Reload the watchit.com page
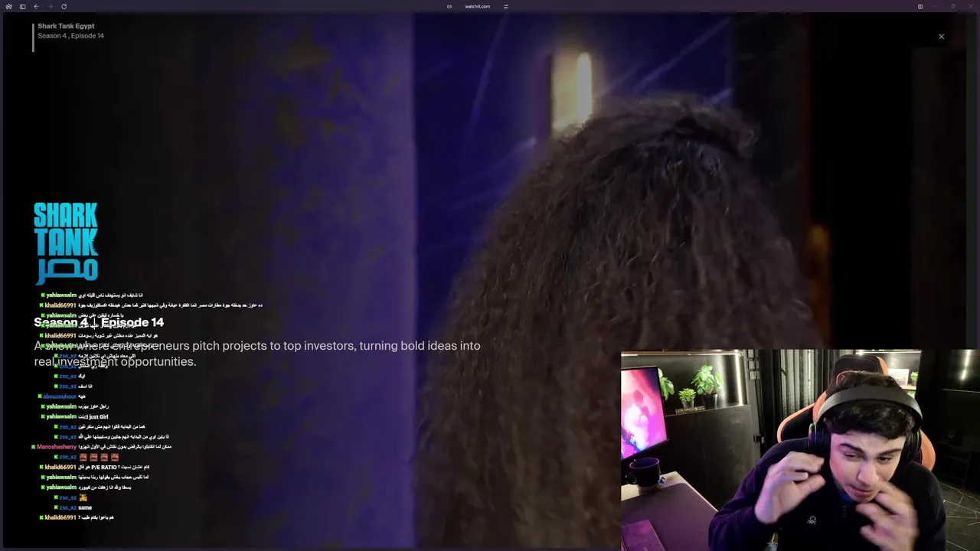 pyautogui.click(x=64, y=6)
